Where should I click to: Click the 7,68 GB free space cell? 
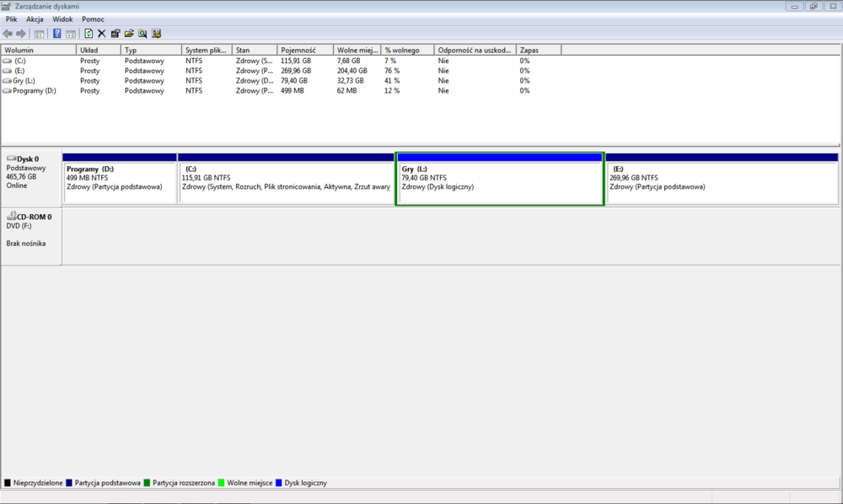tap(348, 61)
